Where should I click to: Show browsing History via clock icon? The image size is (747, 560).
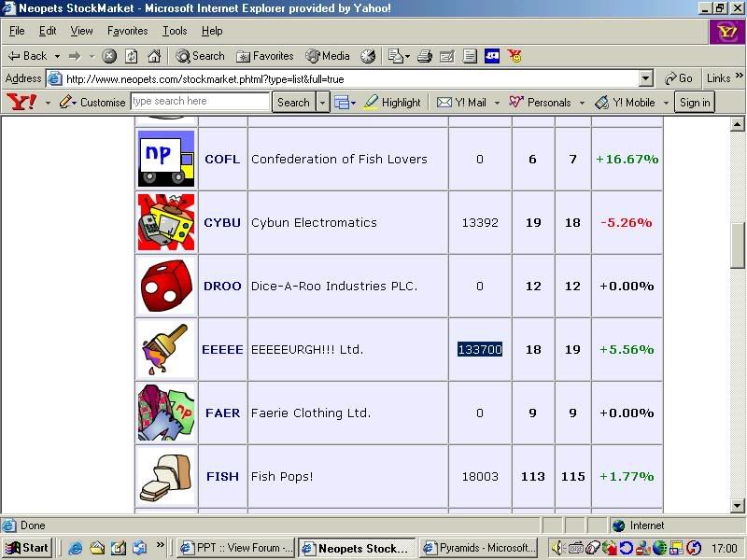[x=368, y=56]
